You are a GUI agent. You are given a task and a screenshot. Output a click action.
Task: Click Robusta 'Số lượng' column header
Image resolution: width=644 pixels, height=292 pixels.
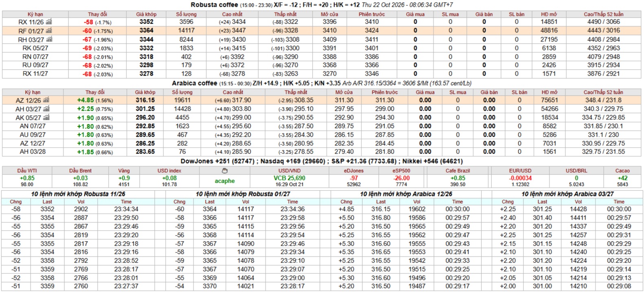tap(186, 14)
